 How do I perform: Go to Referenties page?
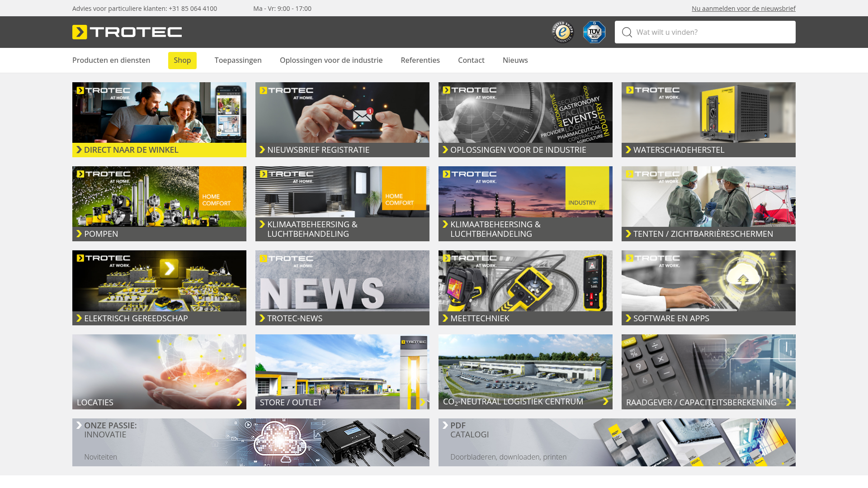click(420, 60)
